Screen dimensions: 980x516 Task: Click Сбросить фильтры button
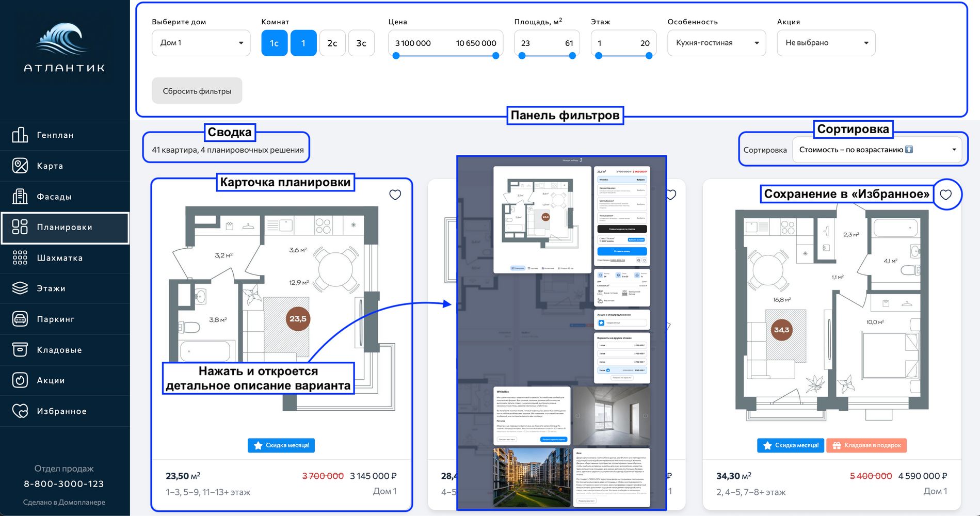197,91
